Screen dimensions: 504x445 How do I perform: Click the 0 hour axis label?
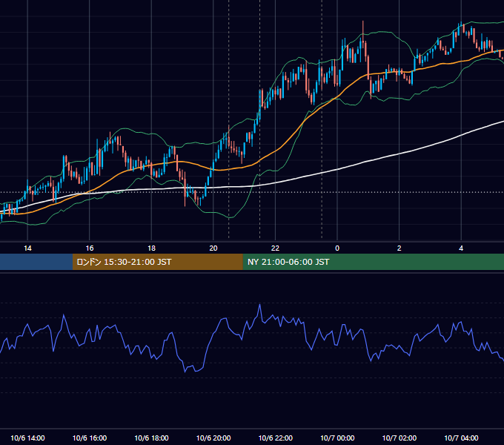[337, 248]
